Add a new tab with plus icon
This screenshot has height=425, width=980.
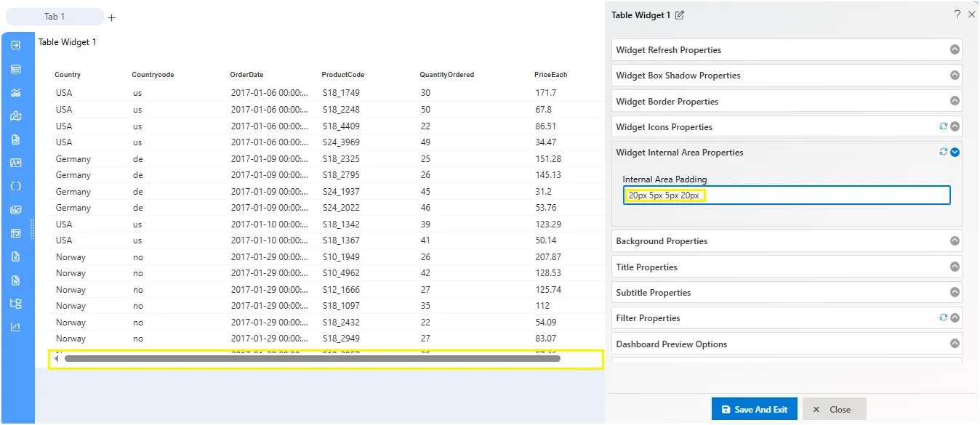(111, 17)
